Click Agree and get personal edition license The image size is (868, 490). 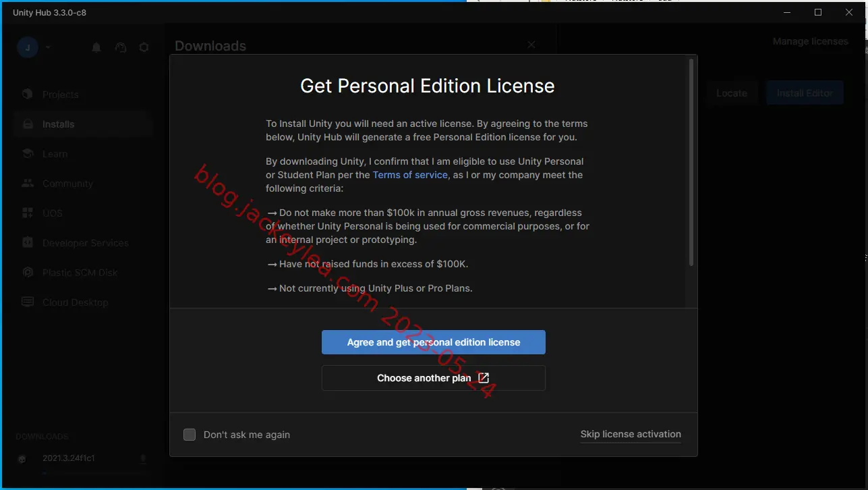pyautogui.click(x=434, y=342)
